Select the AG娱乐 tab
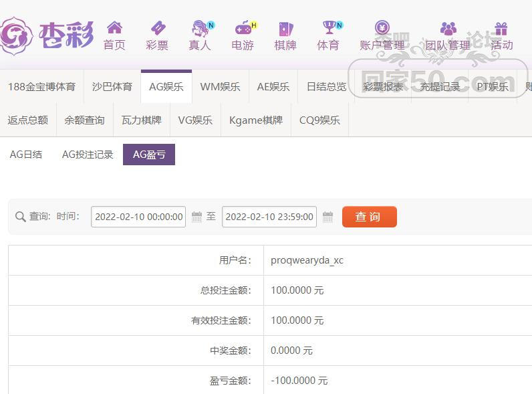Image resolution: width=532 pixels, height=394 pixels. click(166, 86)
